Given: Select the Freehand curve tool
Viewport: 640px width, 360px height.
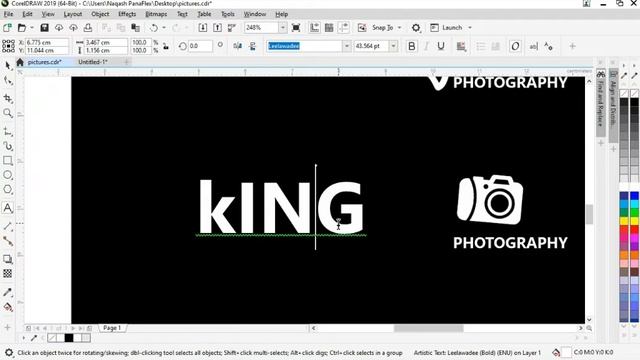Looking at the screenshot, I should pos(8,131).
